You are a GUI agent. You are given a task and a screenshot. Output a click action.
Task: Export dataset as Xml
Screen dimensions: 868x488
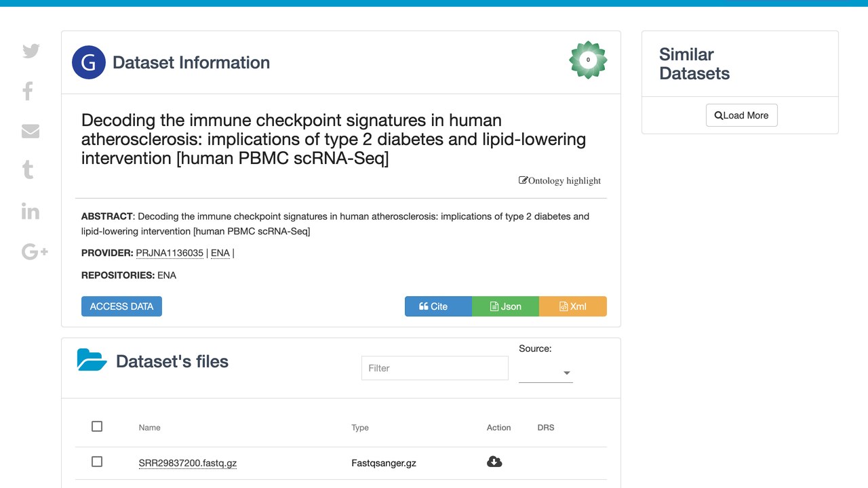573,306
